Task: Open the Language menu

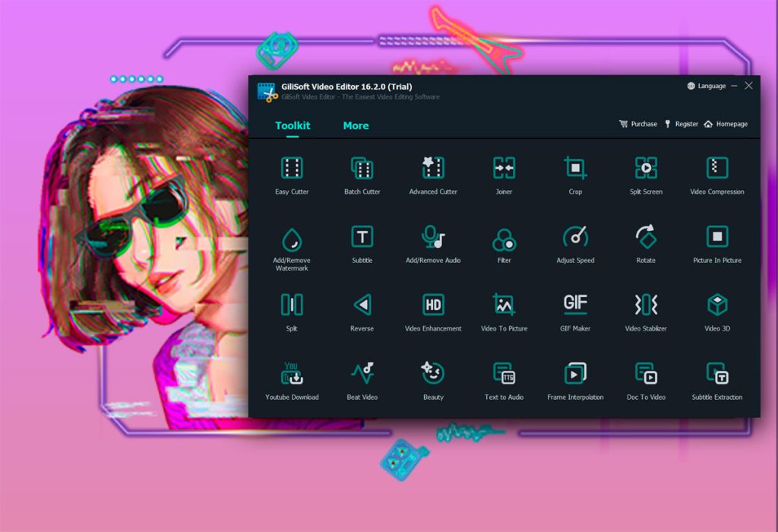Action: tap(706, 86)
